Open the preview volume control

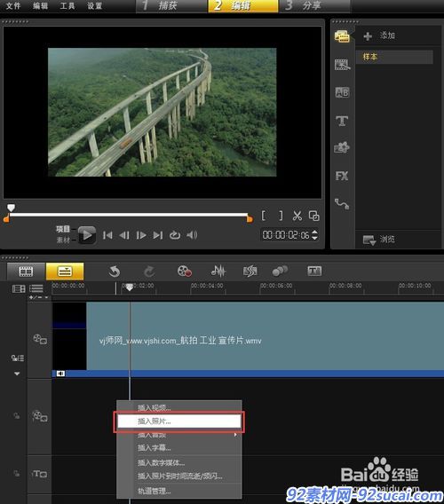click(x=192, y=235)
